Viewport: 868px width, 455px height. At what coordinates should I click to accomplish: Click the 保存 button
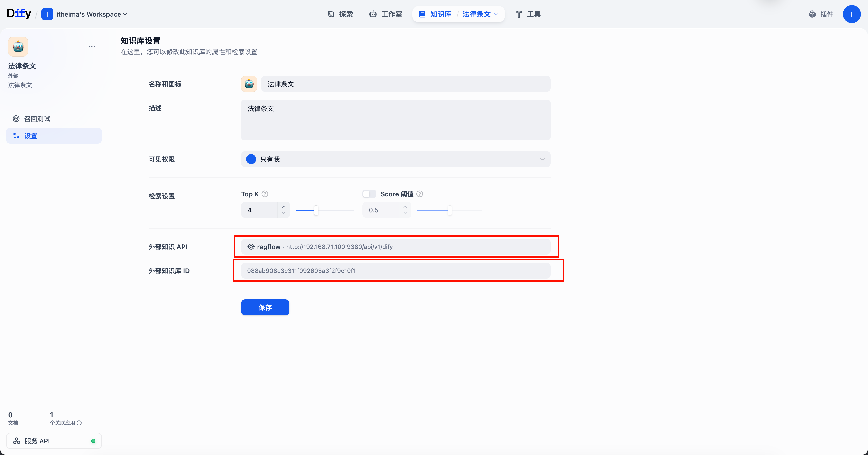[265, 308]
